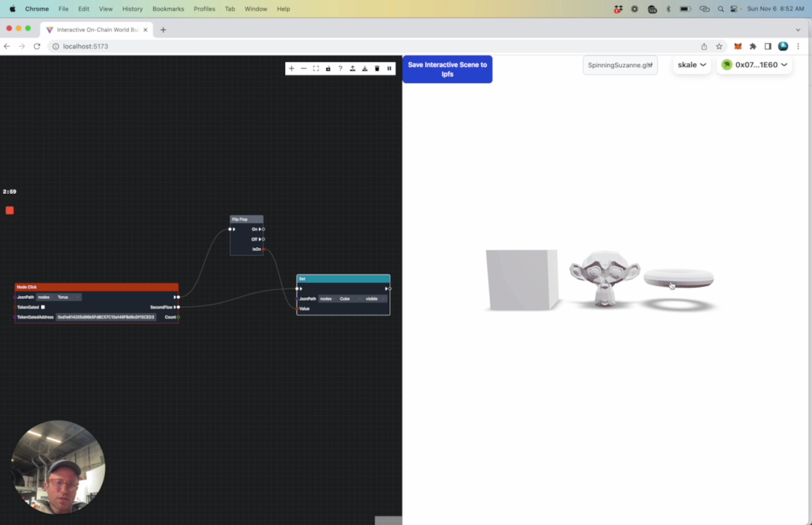Open the help question mark icon
Viewport: 812px width, 525px height.
(x=340, y=69)
